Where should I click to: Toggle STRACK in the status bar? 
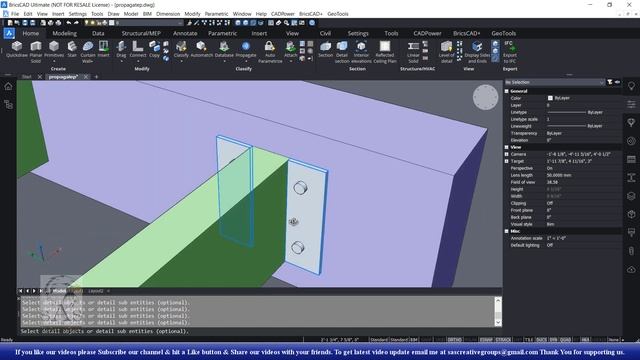[503, 340]
